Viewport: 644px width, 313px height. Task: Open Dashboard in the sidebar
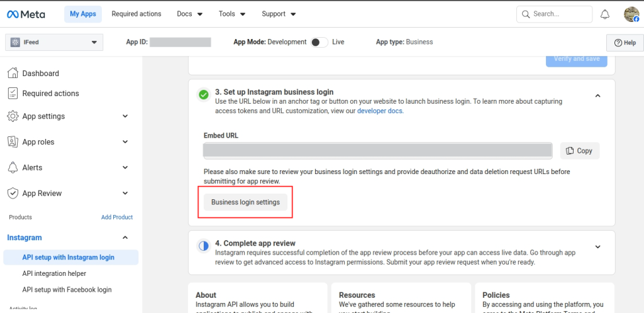pyautogui.click(x=41, y=74)
